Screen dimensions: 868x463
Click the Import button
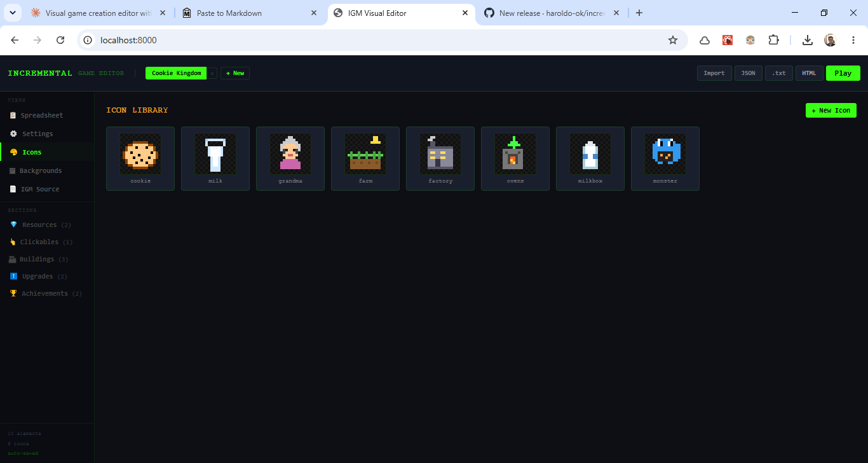(714, 73)
